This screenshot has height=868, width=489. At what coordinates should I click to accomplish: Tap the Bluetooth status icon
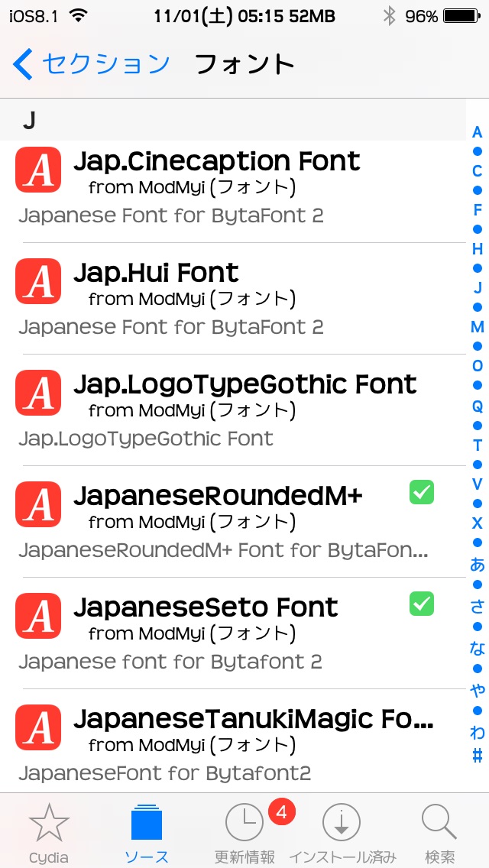(390, 17)
